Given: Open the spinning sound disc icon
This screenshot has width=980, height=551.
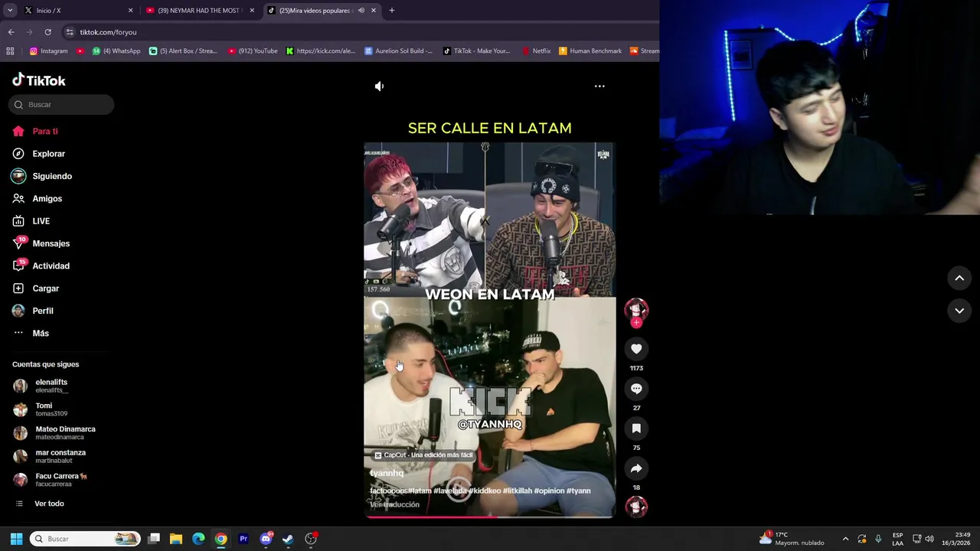Looking at the screenshot, I should coord(636,507).
